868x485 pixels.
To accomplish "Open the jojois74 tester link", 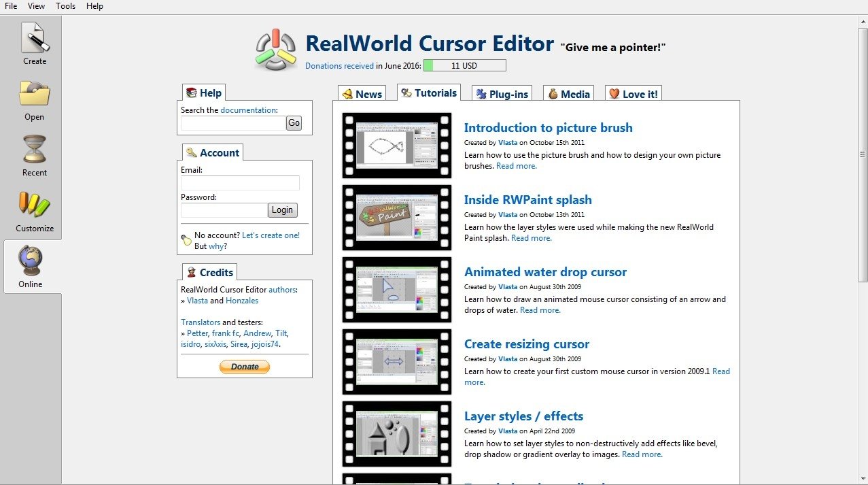I will (264, 344).
